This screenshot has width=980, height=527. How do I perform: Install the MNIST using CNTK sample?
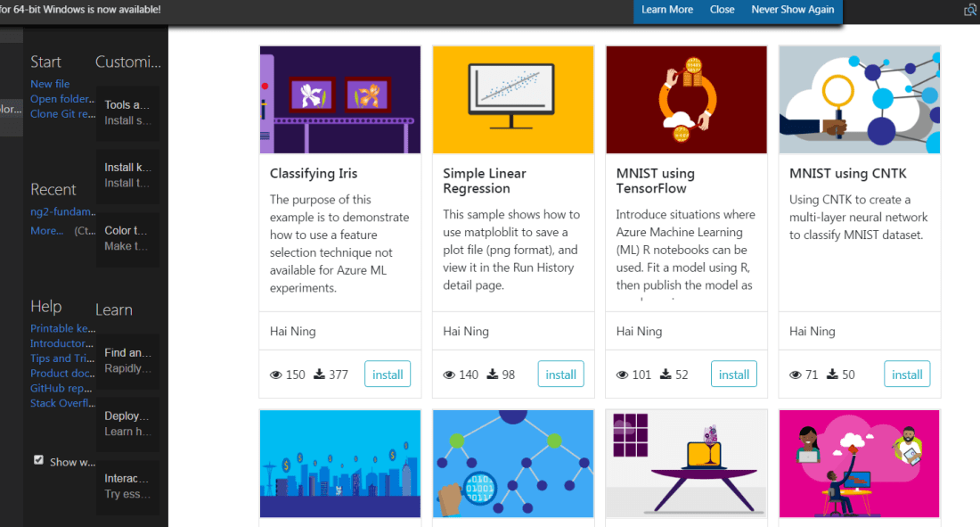tap(907, 375)
